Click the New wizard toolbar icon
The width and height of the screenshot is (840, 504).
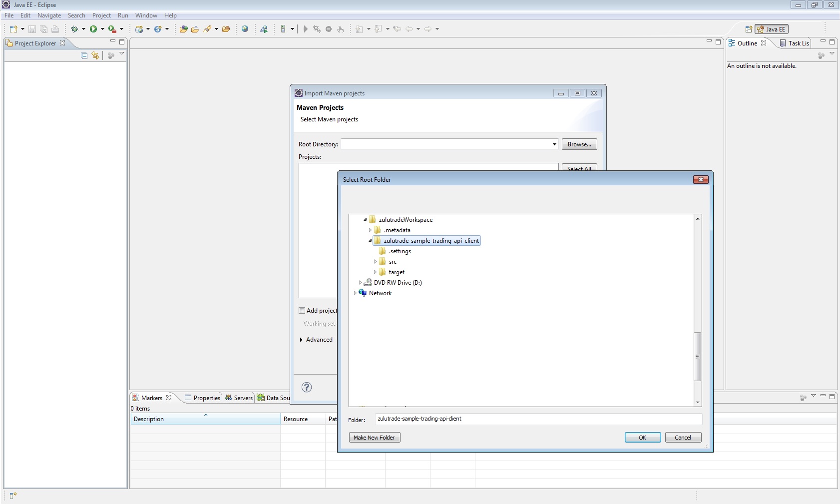[x=13, y=29]
